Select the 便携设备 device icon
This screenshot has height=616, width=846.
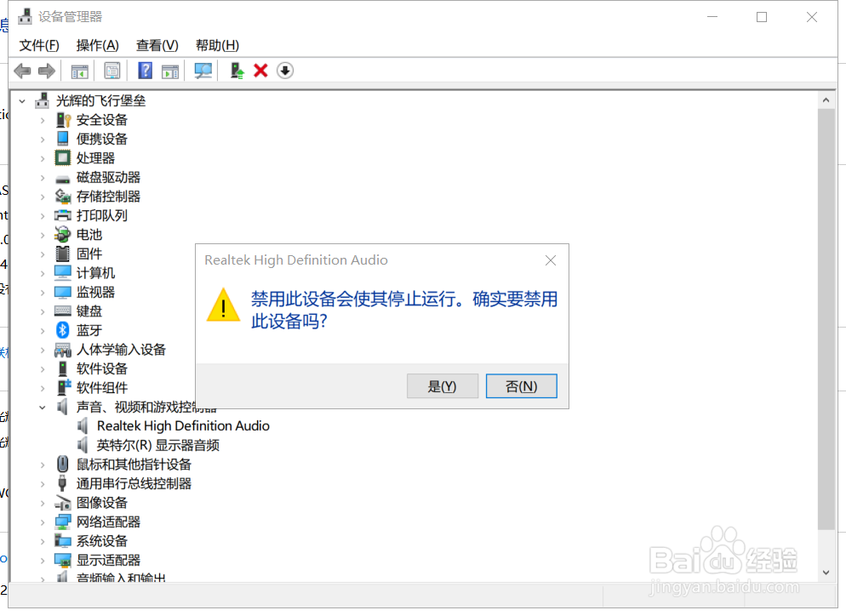[x=63, y=139]
